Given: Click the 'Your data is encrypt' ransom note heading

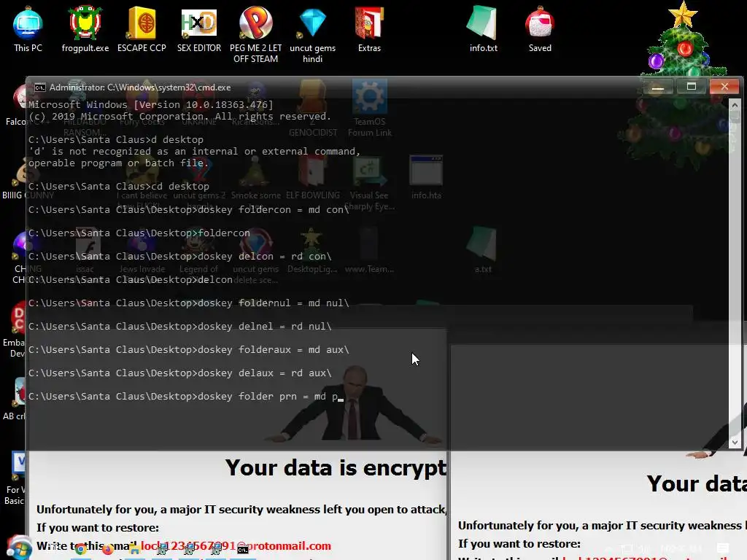Looking at the screenshot, I should [336, 467].
